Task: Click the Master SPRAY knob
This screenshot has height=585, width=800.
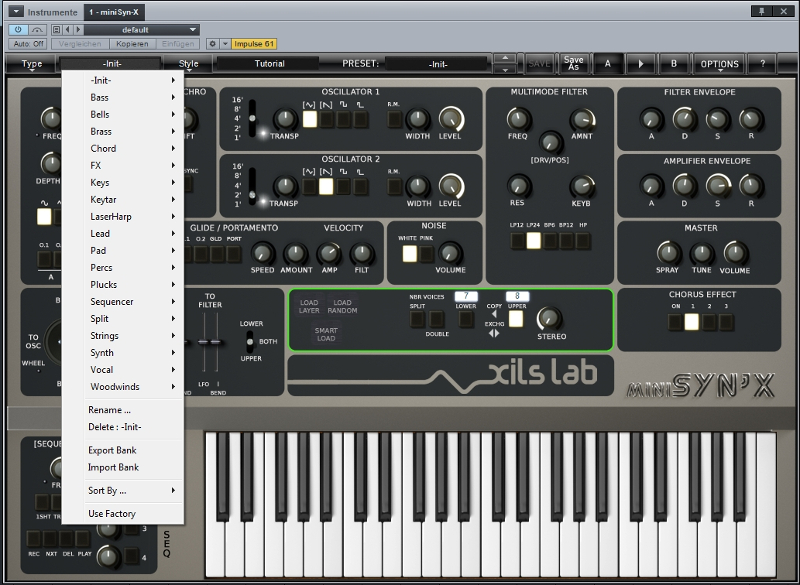Action: pos(668,253)
